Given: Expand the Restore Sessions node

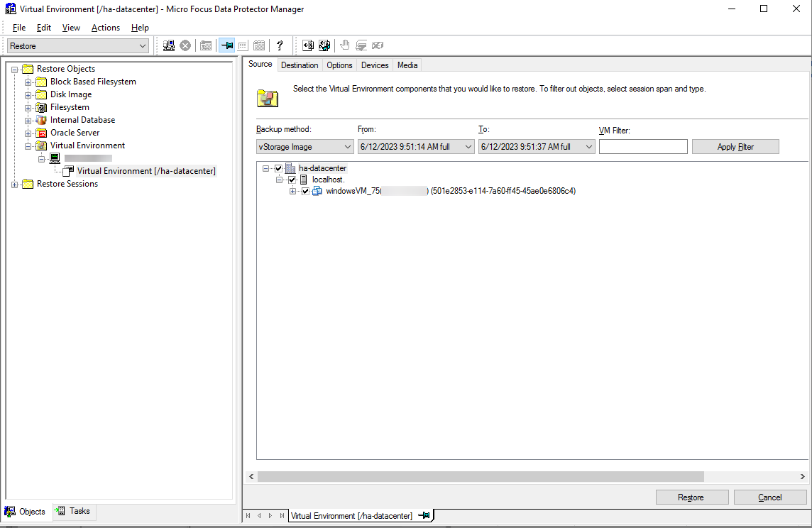Looking at the screenshot, I should [14, 185].
